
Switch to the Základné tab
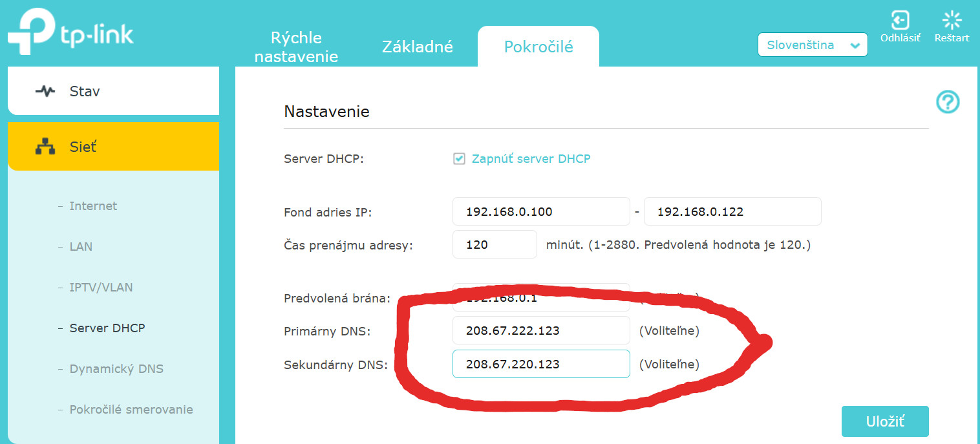(x=418, y=47)
